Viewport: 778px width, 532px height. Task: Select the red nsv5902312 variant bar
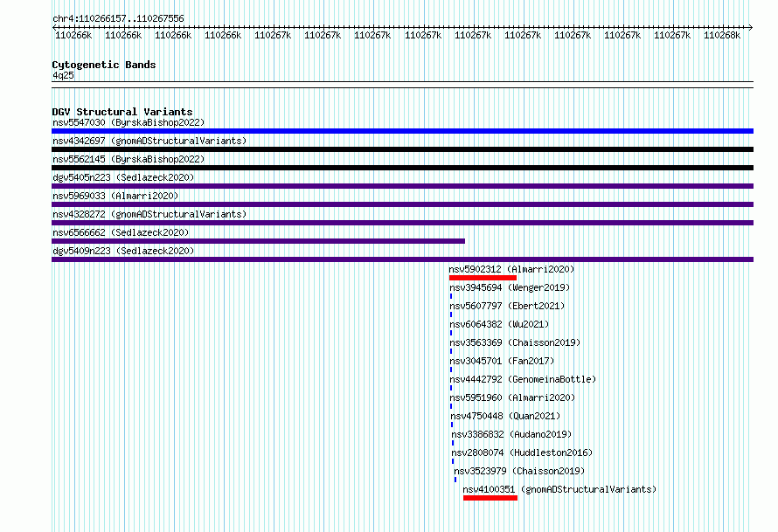click(483, 278)
